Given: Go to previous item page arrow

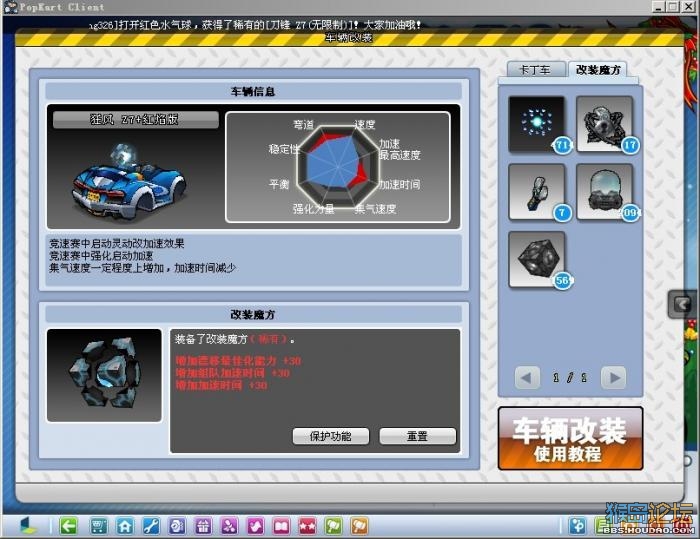Looking at the screenshot, I should pos(527,378).
